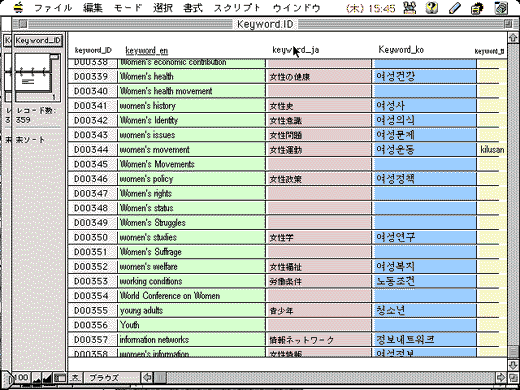Open the Apple menu
Viewport: 520px width, 390px height.
pos(19,7)
